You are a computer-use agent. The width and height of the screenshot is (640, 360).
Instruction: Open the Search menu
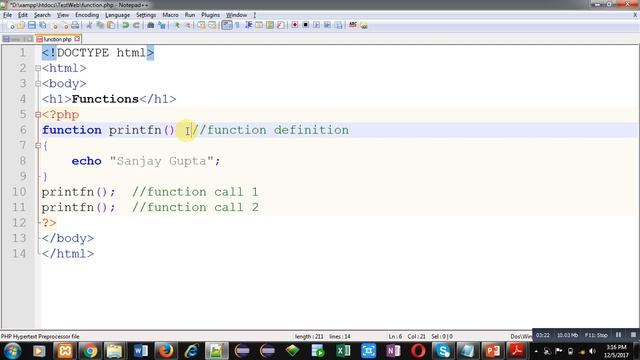coord(42,15)
